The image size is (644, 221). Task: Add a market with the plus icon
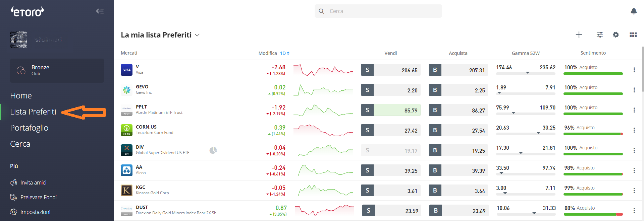point(579,34)
